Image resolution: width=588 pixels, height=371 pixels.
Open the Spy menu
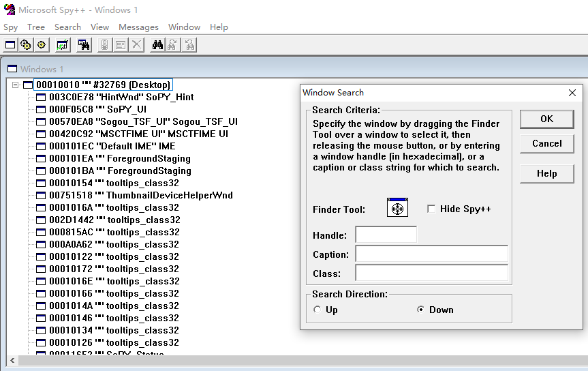coord(11,27)
